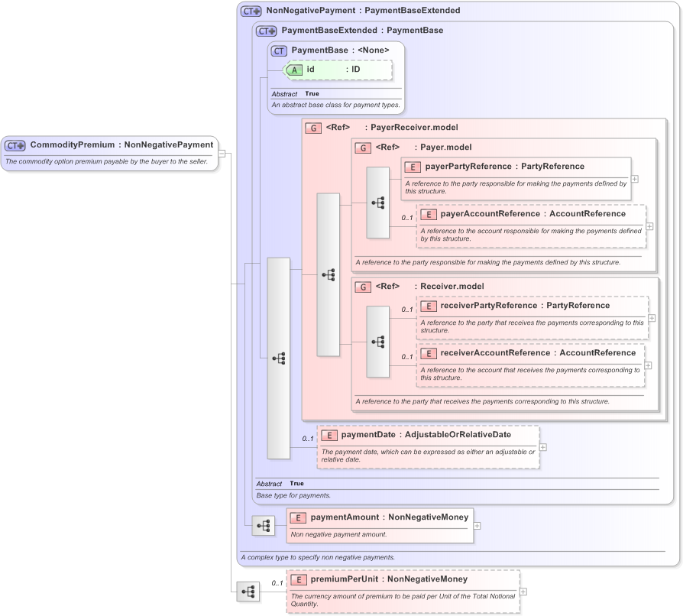This screenshot has height=616, width=683.
Task: Click the E icon of paymentDate
Action: click(329, 435)
